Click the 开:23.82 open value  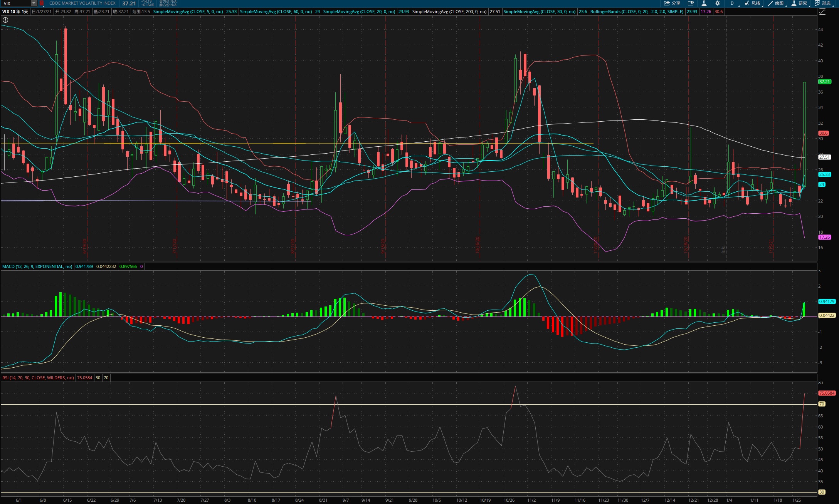coord(63,12)
